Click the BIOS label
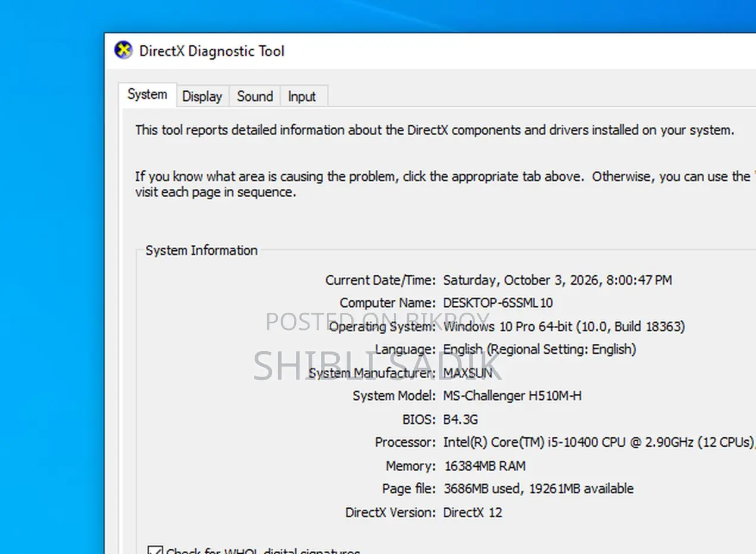Viewport: 756px width, 554px height. [419, 419]
